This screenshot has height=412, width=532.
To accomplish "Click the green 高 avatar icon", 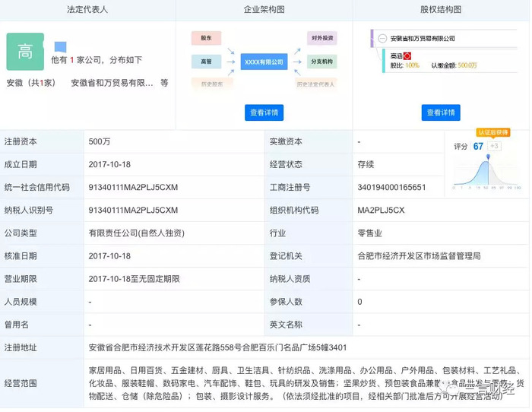I will tap(25, 51).
